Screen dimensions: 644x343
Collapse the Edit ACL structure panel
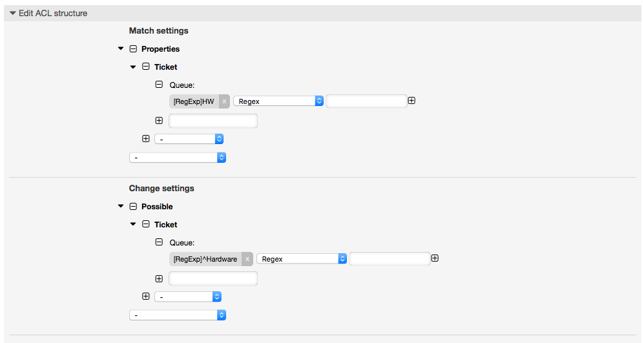coord(13,13)
